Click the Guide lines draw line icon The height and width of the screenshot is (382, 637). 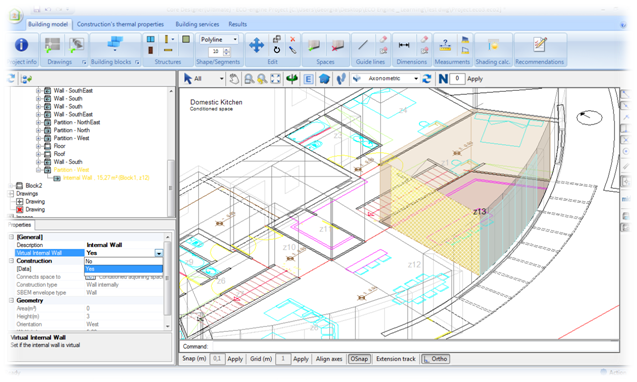click(x=363, y=45)
